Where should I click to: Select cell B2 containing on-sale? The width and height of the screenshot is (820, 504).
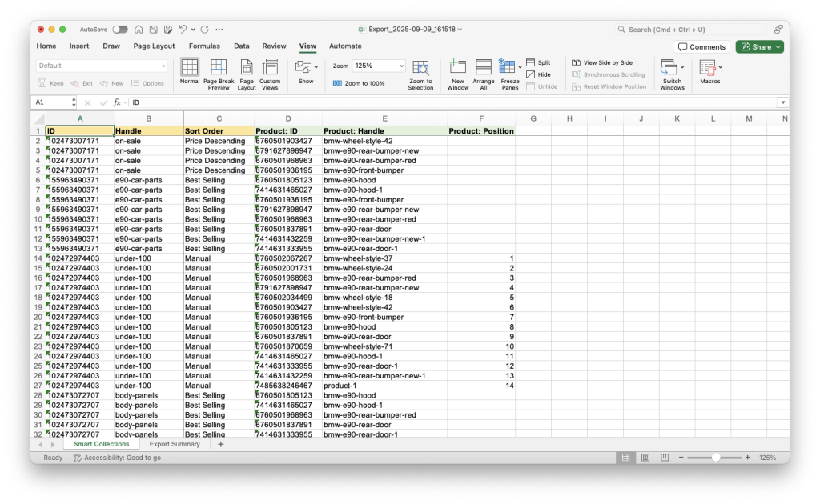pos(148,140)
